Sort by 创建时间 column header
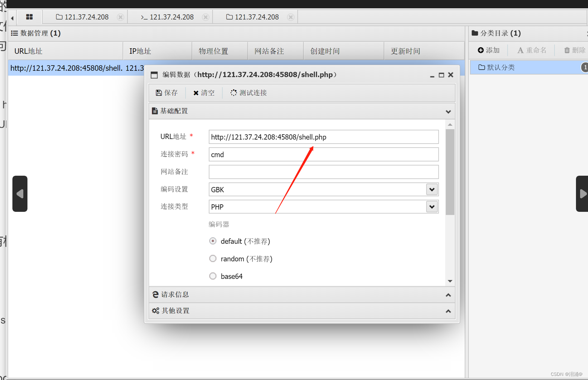The image size is (588, 380). 344,51
